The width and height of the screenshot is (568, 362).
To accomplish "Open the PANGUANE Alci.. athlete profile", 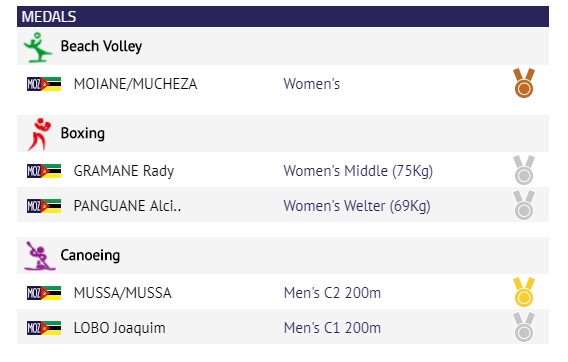I will [x=127, y=206].
